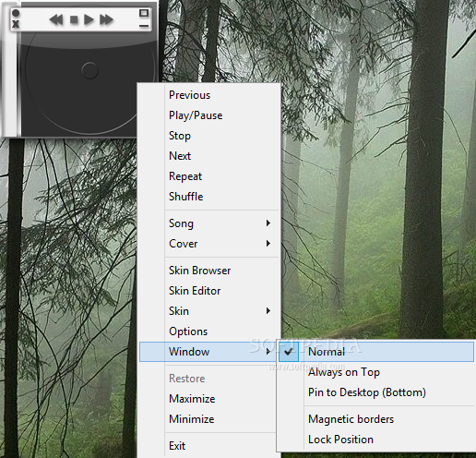Viewport: 476px width, 458px height.
Task: Click the rewind previous-track icon in player
Action: pyautogui.click(x=56, y=20)
